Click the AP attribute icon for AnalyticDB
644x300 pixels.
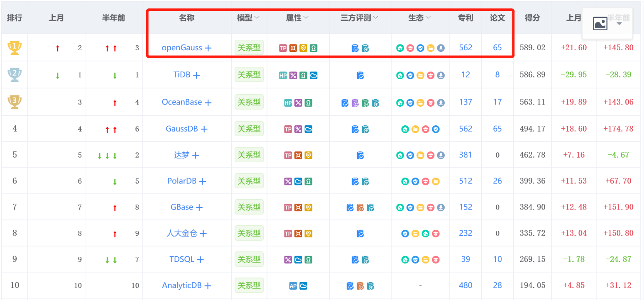point(293,285)
